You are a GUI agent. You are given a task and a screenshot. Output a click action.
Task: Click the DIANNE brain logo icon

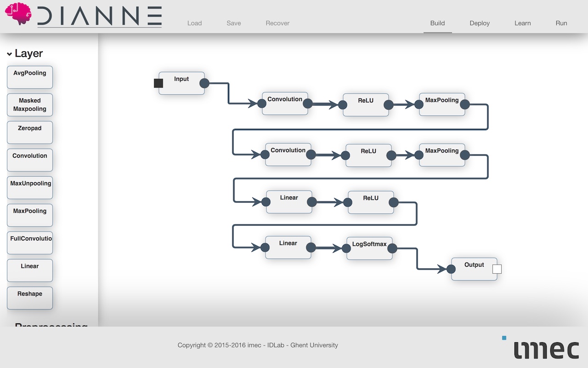click(18, 14)
